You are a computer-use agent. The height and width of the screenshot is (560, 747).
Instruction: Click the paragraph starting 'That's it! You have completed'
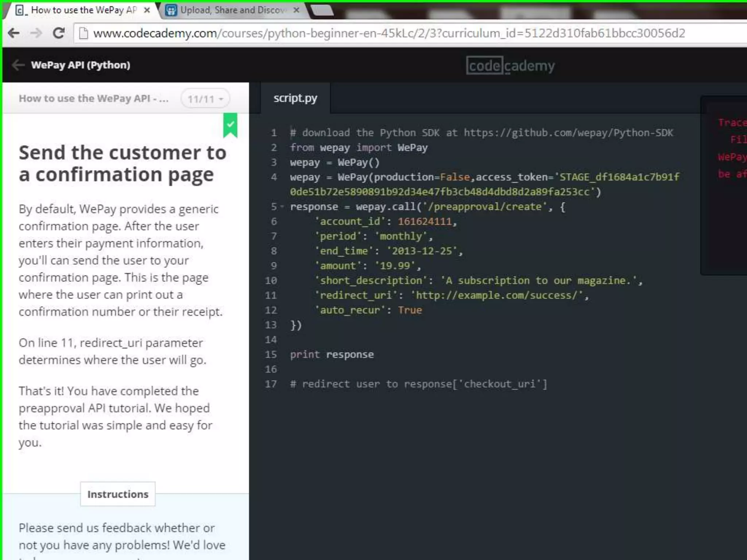click(115, 416)
